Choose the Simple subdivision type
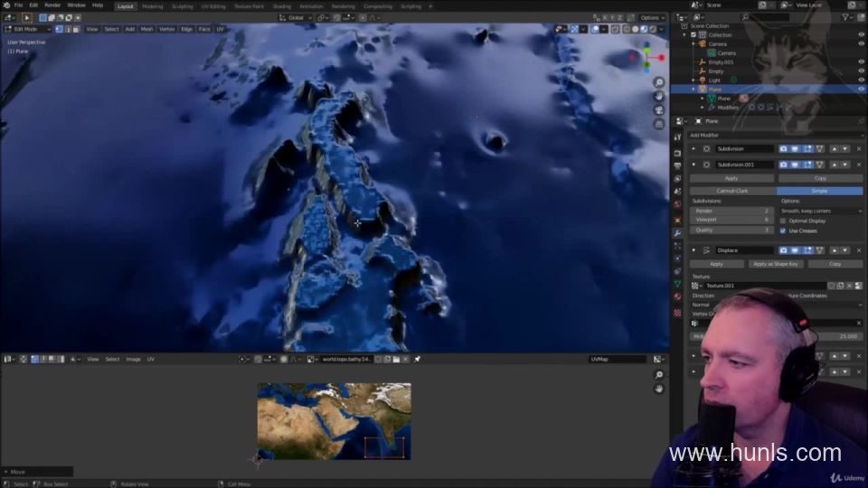This screenshot has width=868, height=488. click(x=819, y=191)
